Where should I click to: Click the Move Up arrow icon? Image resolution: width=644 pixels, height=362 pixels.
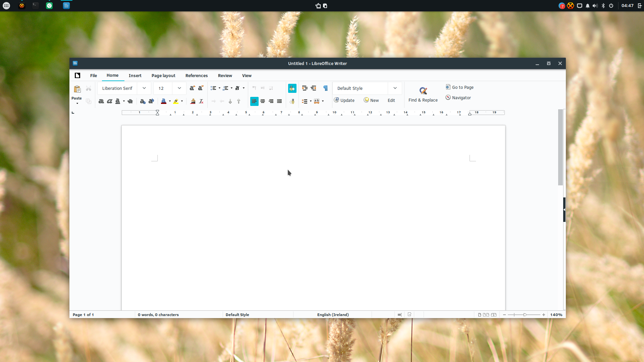pos(238,101)
